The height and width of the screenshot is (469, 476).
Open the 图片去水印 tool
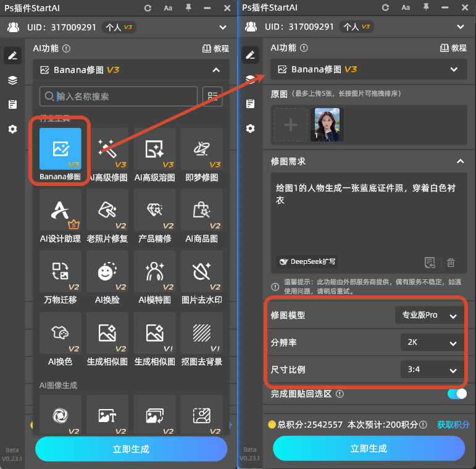point(201,271)
